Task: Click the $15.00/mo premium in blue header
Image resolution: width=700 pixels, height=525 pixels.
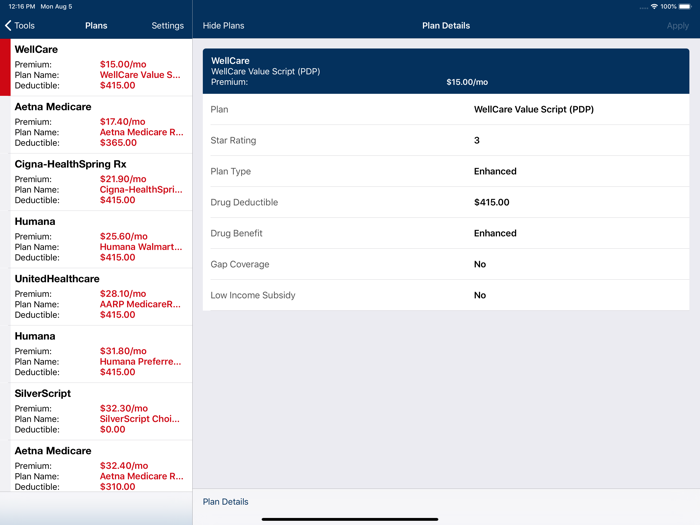Action: pyautogui.click(x=467, y=82)
